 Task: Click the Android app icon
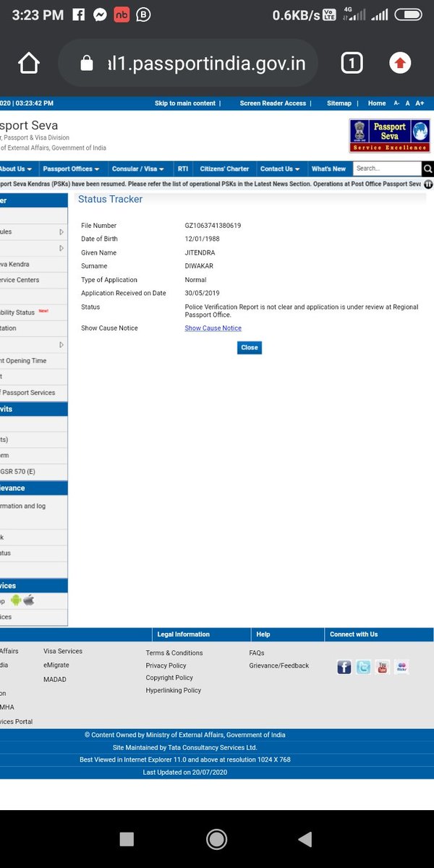pos(16,600)
